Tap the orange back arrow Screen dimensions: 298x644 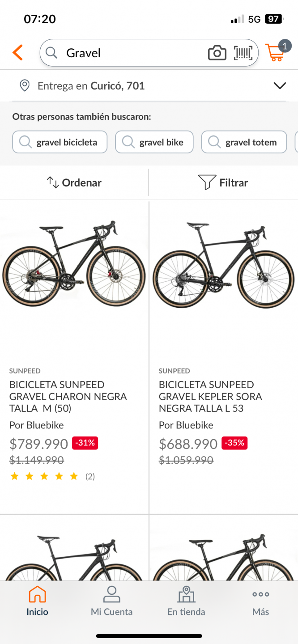coord(17,53)
